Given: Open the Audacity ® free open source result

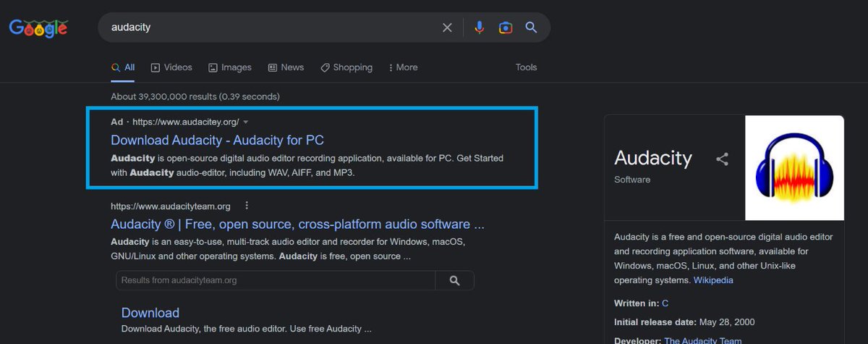Looking at the screenshot, I should coord(297,224).
